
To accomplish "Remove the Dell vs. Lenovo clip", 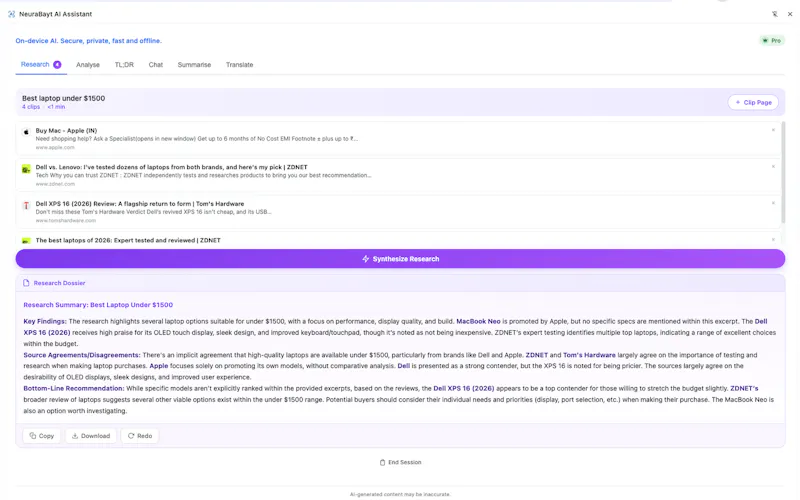I will tap(773, 166).
